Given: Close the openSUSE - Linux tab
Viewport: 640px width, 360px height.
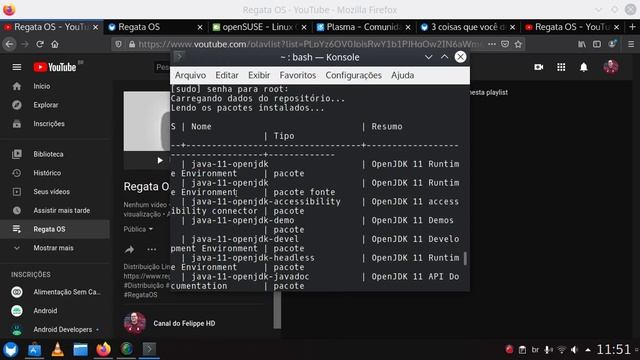Looking at the screenshot, I should [304, 27].
